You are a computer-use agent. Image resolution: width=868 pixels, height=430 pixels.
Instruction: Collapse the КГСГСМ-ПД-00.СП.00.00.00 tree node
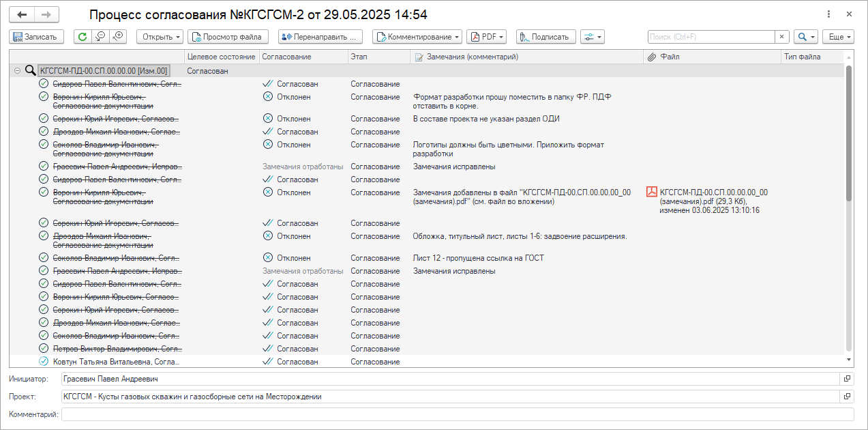(17, 70)
